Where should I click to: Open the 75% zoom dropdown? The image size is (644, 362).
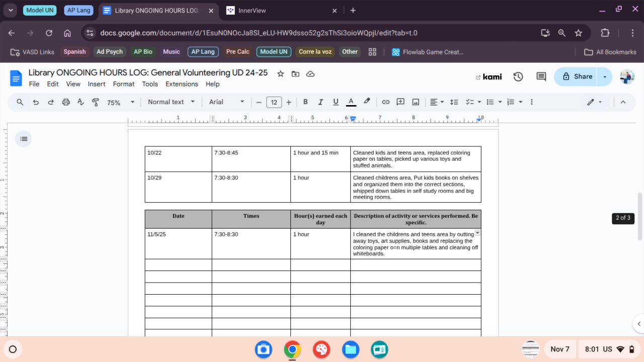(121, 102)
